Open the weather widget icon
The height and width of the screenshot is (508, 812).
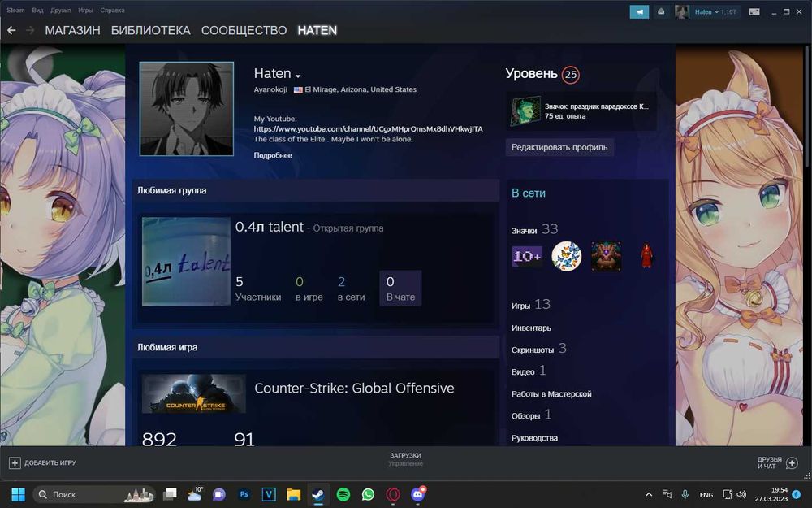195,494
